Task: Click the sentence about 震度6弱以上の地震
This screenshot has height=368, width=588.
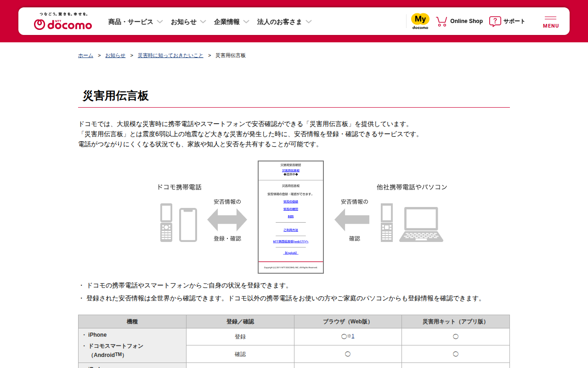Action: [x=249, y=134]
